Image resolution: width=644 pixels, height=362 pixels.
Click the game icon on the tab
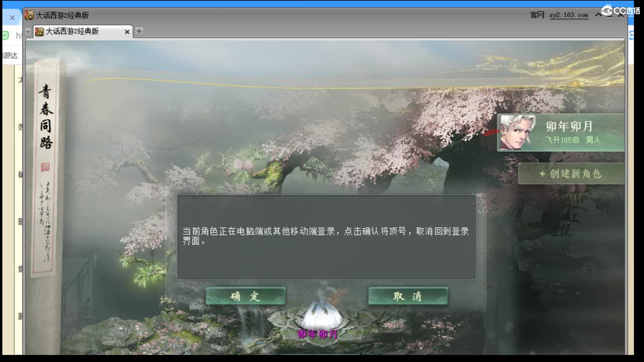(39, 32)
